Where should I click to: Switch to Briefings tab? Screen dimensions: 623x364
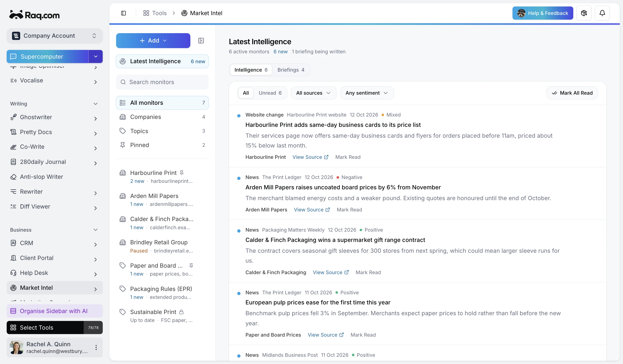[291, 70]
